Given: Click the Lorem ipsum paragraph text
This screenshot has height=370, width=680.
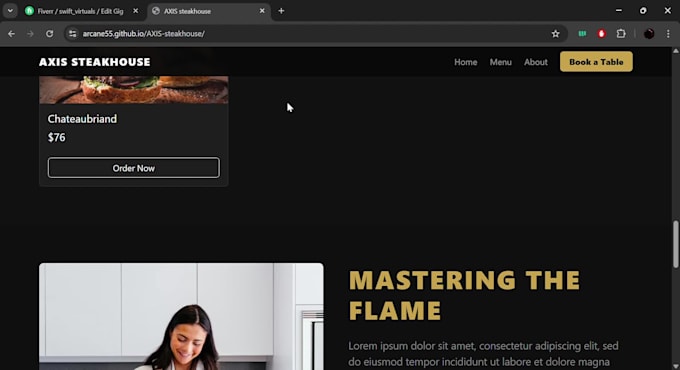Looking at the screenshot, I should 483,354.
